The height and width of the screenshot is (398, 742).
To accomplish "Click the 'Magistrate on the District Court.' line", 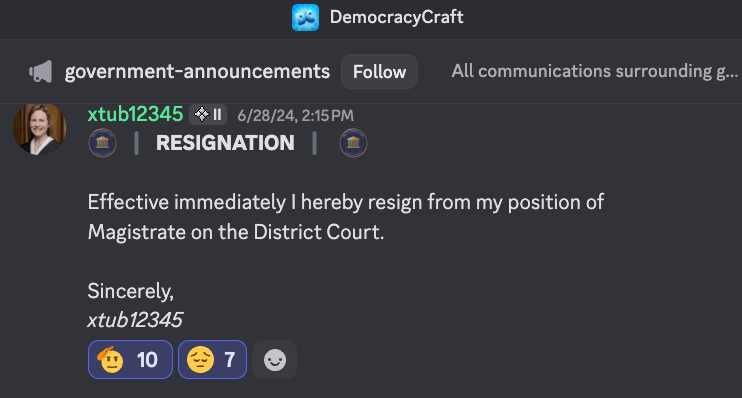I will coord(236,232).
